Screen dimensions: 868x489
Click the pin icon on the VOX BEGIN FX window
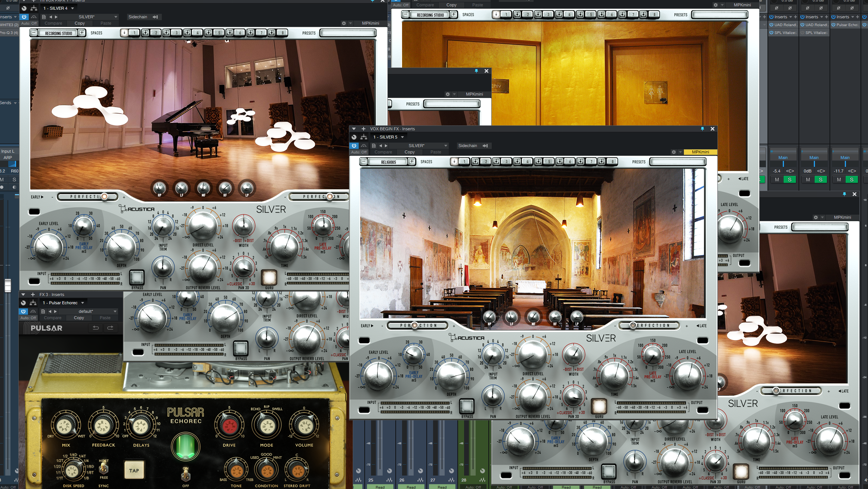point(702,129)
